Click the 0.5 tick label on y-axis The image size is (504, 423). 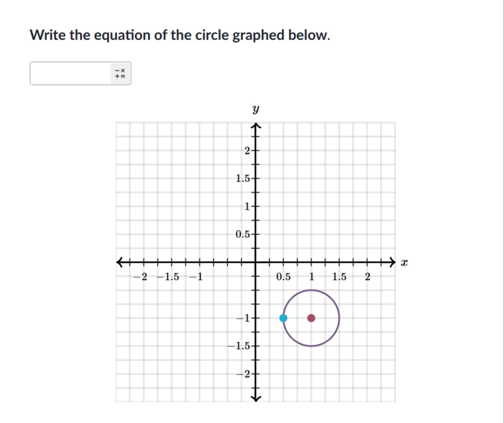[243, 234]
